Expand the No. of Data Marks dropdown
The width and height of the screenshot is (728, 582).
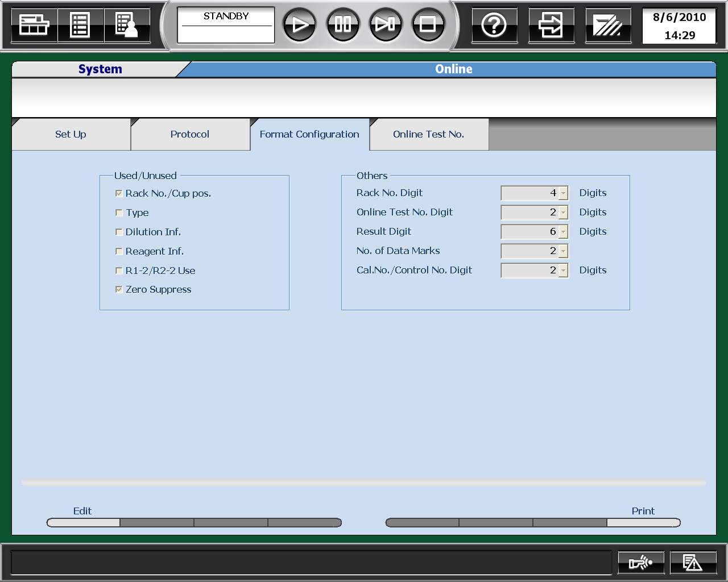pyautogui.click(x=563, y=251)
